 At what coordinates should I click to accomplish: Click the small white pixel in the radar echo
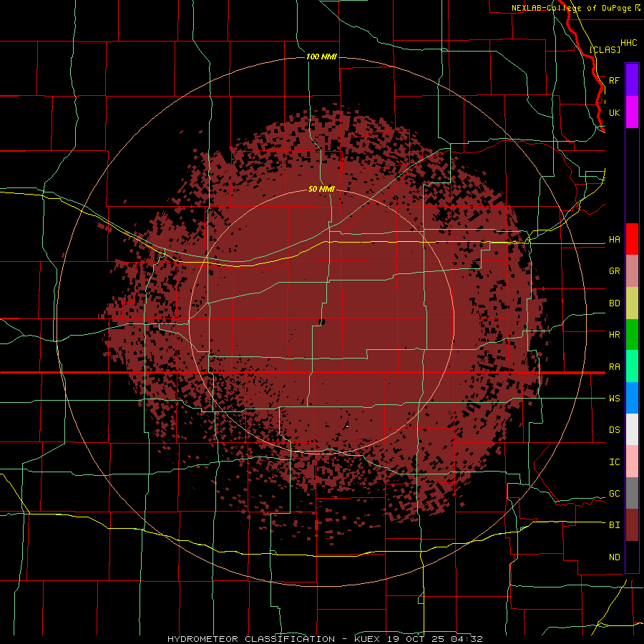[x=347, y=426]
